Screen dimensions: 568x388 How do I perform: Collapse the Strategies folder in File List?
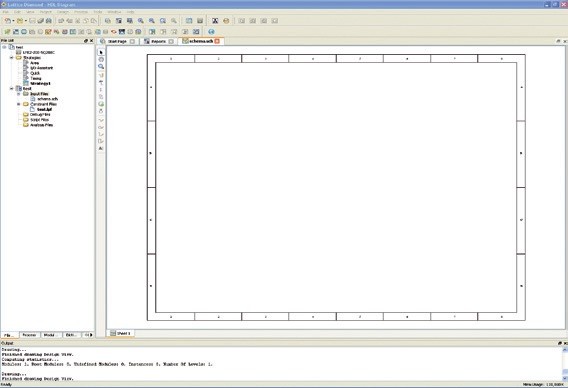[12, 58]
